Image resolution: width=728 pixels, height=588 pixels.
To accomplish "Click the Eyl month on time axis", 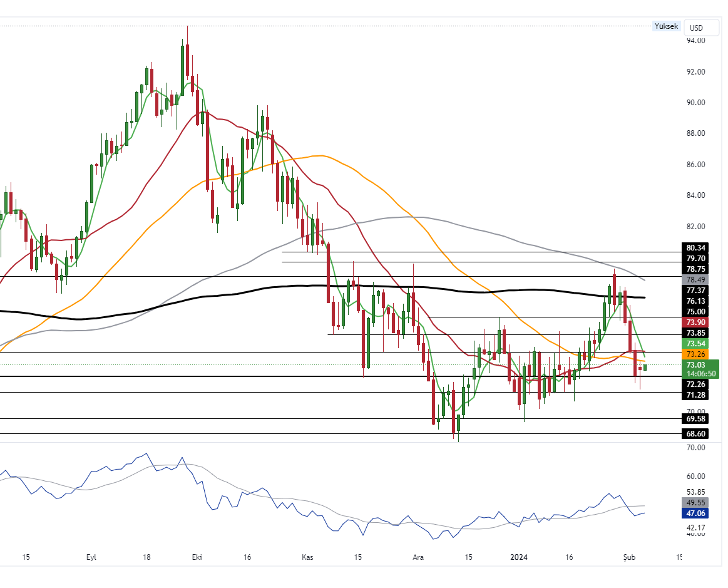I will click(91, 557).
